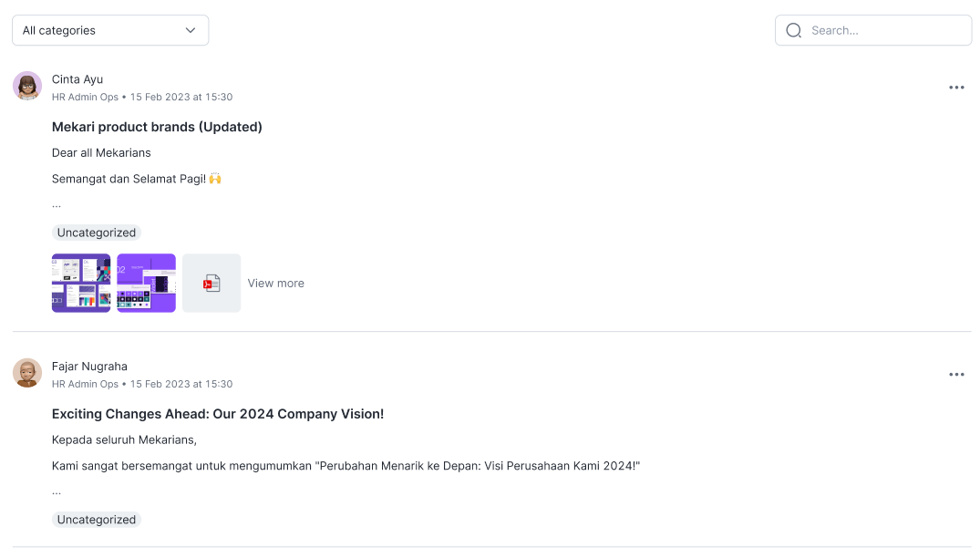
Task: Open Fajar Nugraha's profile avatar
Action: coord(26,373)
